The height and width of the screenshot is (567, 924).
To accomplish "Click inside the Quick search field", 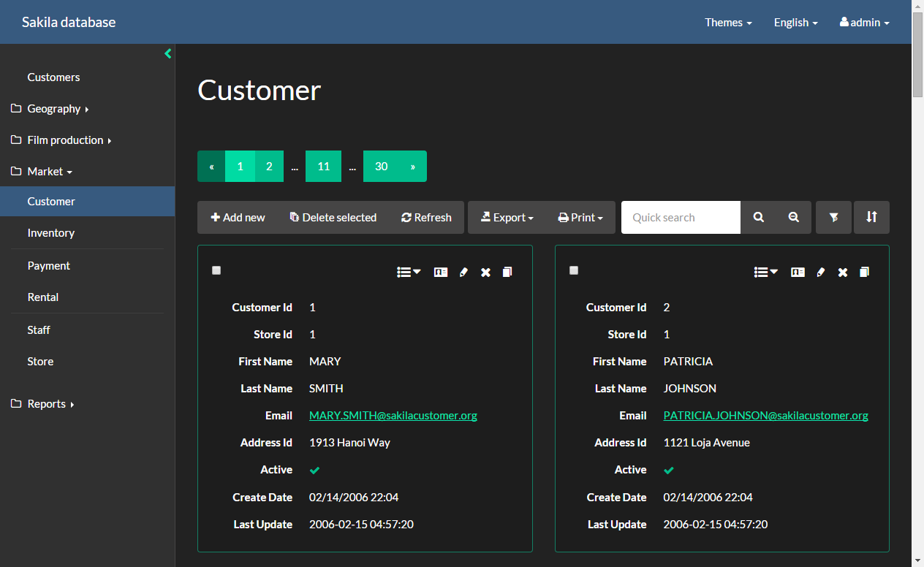I will pyautogui.click(x=681, y=218).
